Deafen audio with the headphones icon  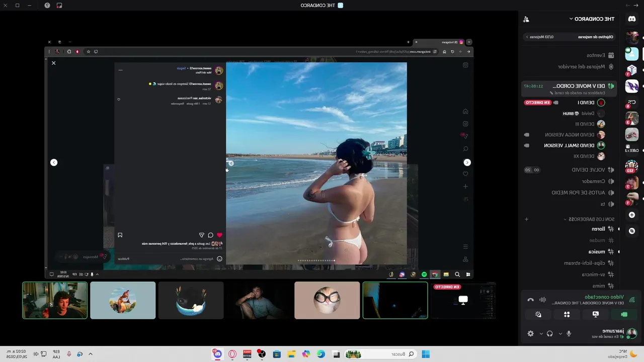(x=550, y=333)
